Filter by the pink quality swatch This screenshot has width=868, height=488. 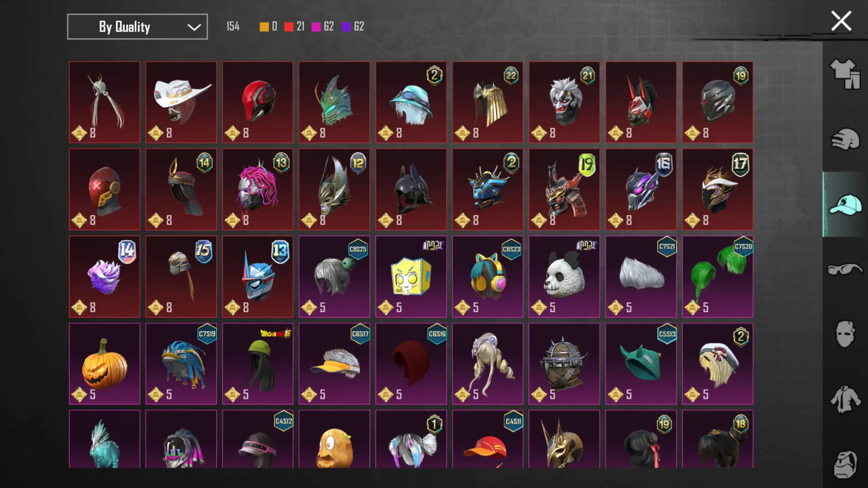click(x=316, y=27)
